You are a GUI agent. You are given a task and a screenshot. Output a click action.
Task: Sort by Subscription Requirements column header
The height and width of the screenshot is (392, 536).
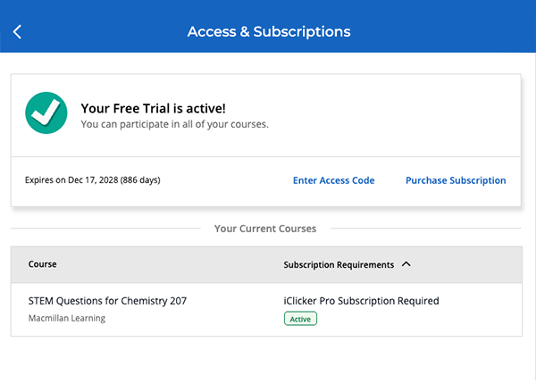point(339,265)
